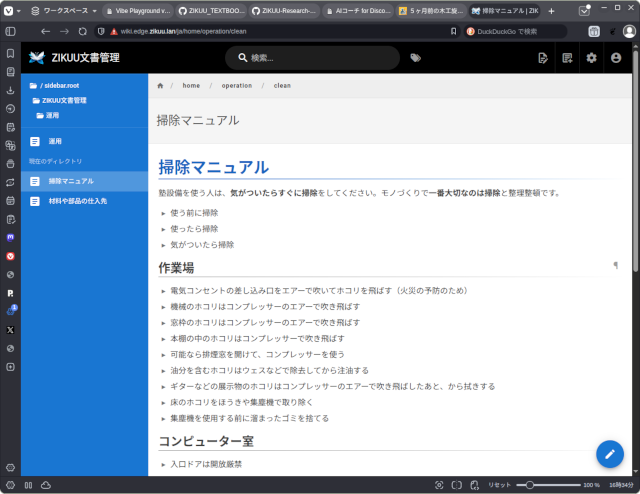Click the new page icon in header
Screen dimensions: 640x494
point(543,58)
